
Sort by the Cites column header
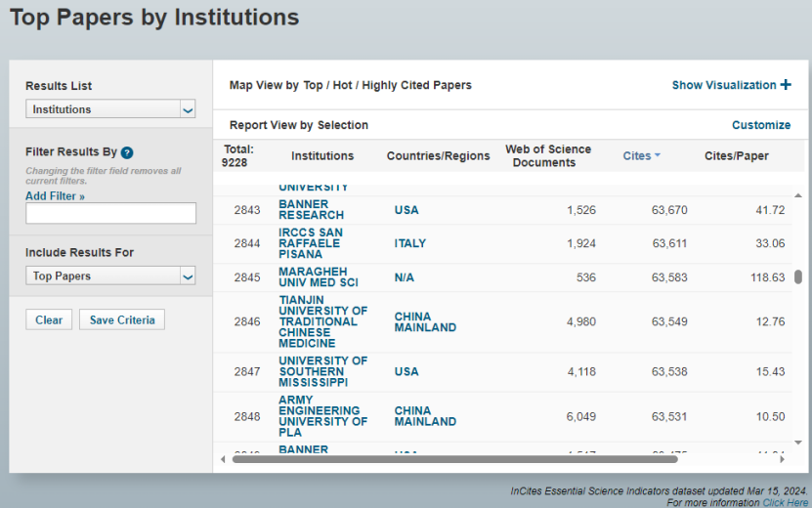point(636,155)
